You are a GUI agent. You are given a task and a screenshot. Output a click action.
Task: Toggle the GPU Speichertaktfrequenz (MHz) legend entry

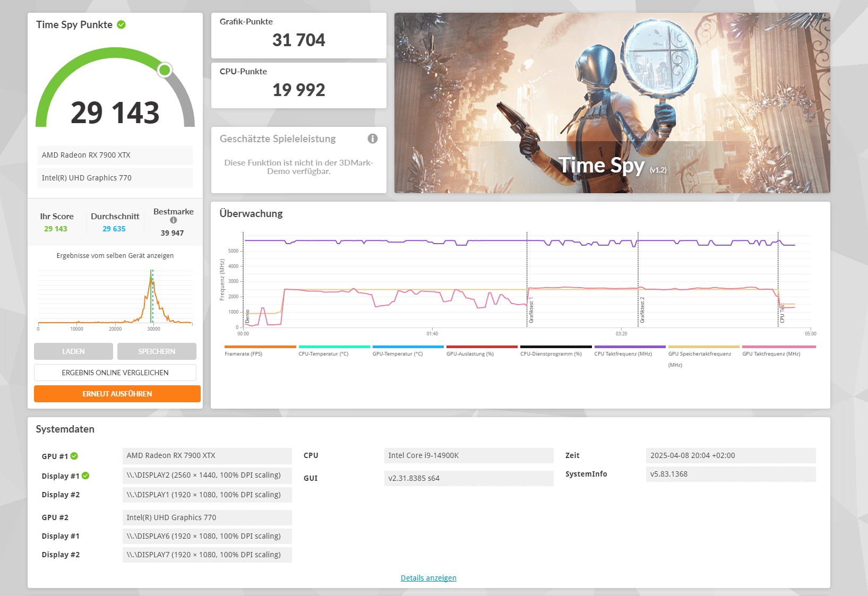click(x=704, y=357)
